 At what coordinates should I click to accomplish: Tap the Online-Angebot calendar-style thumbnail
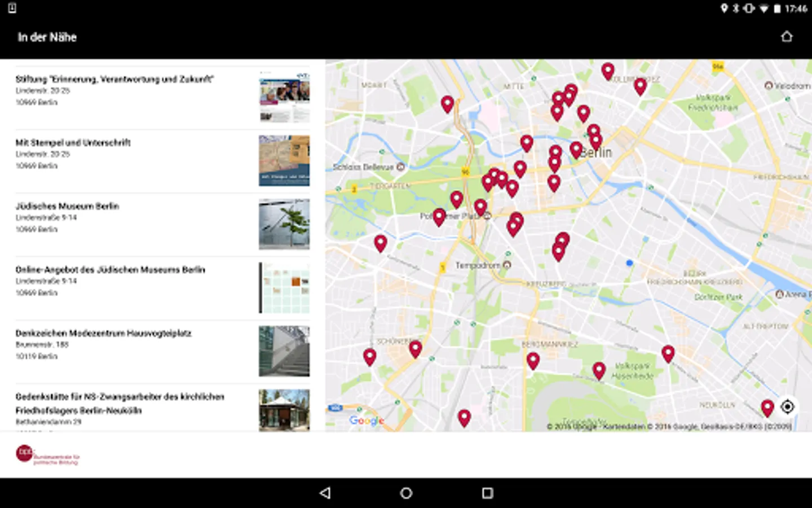284,288
